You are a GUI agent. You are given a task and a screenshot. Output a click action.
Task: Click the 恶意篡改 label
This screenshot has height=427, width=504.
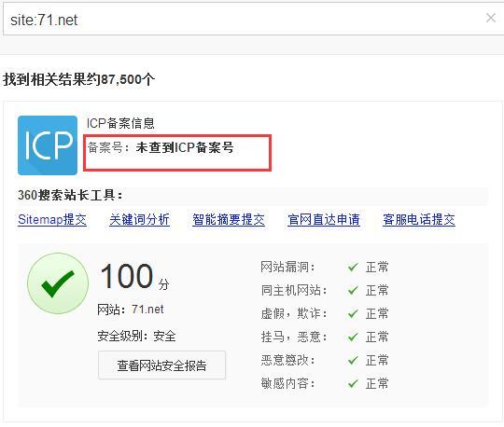click(x=287, y=360)
